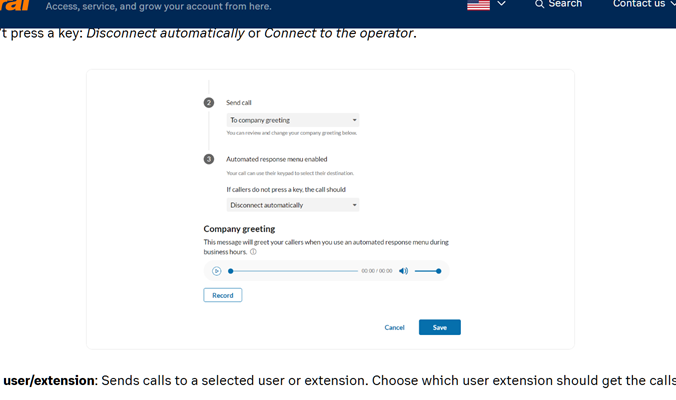Play the company greeting audio
Screen dimensions: 676x400
pos(216,271)
